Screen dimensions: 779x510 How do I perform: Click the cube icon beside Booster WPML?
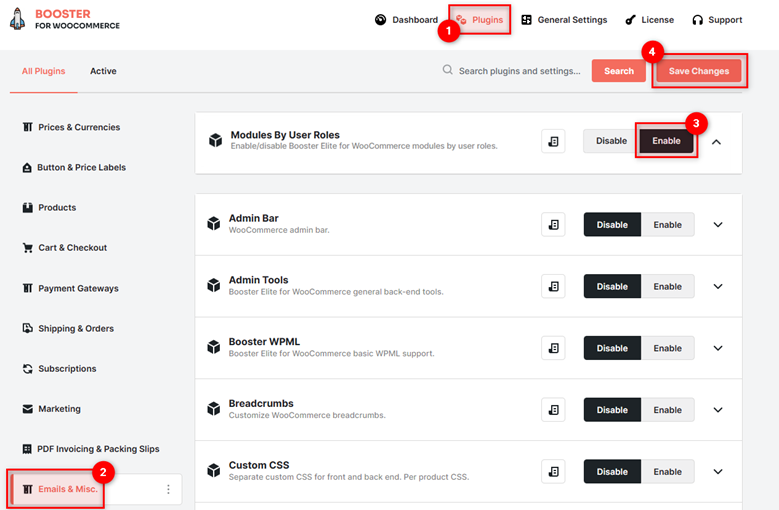(x=214, y=347)
